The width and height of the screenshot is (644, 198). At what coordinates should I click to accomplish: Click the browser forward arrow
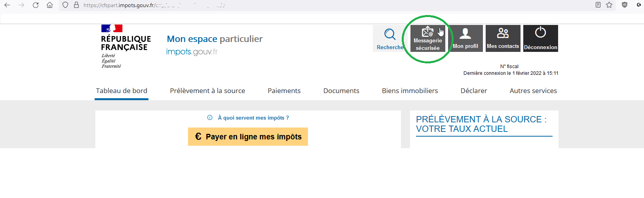pos(21,5)
